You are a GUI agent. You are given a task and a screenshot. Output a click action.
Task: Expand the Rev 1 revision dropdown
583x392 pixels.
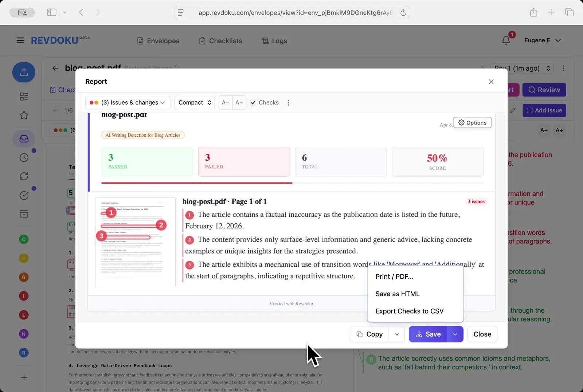coord(521,68)
